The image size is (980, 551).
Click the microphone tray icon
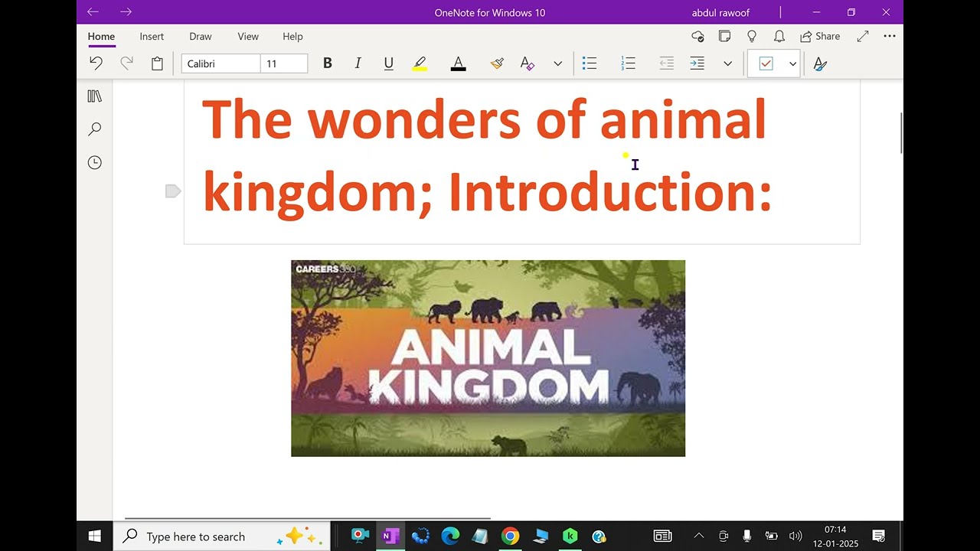point(747,536)
